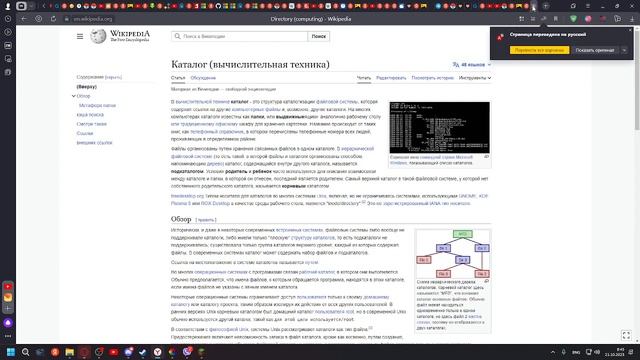
Task: Click the править link beside Обзор heading
Action: coord(206,220)
